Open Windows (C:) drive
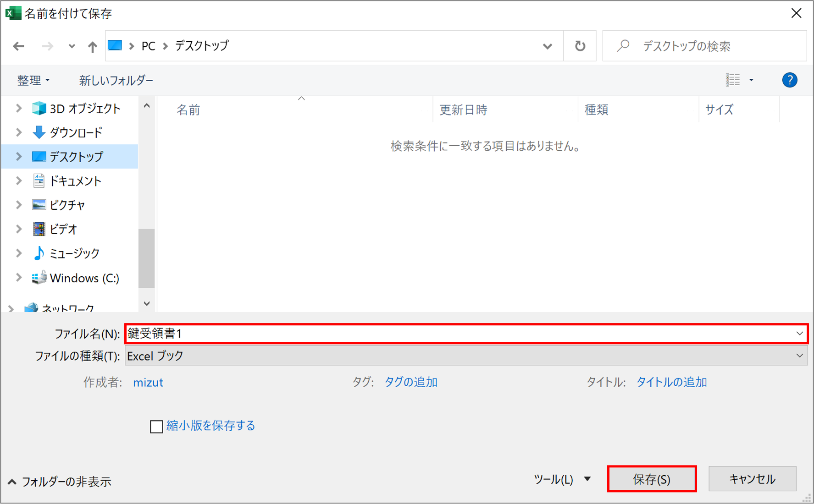814x504 pixels. (x=84, y=278)
